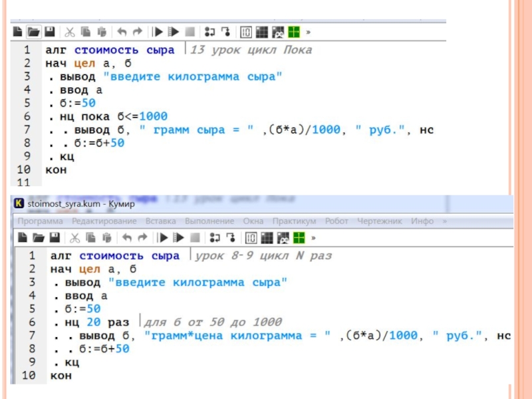
Task: Open the Редактирование menu
Action: (104, 221)
